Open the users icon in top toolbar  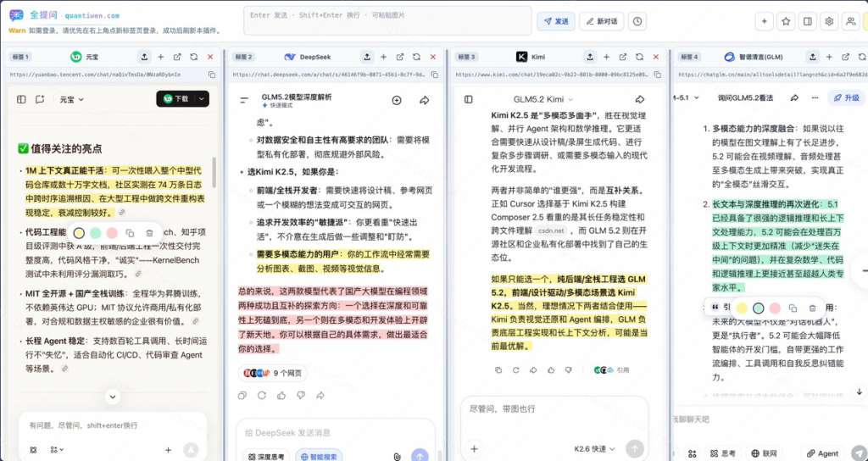point(851,21)
